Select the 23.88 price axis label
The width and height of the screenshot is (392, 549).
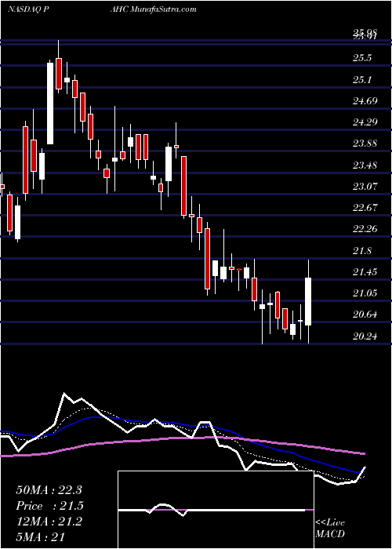click(365, 144)
